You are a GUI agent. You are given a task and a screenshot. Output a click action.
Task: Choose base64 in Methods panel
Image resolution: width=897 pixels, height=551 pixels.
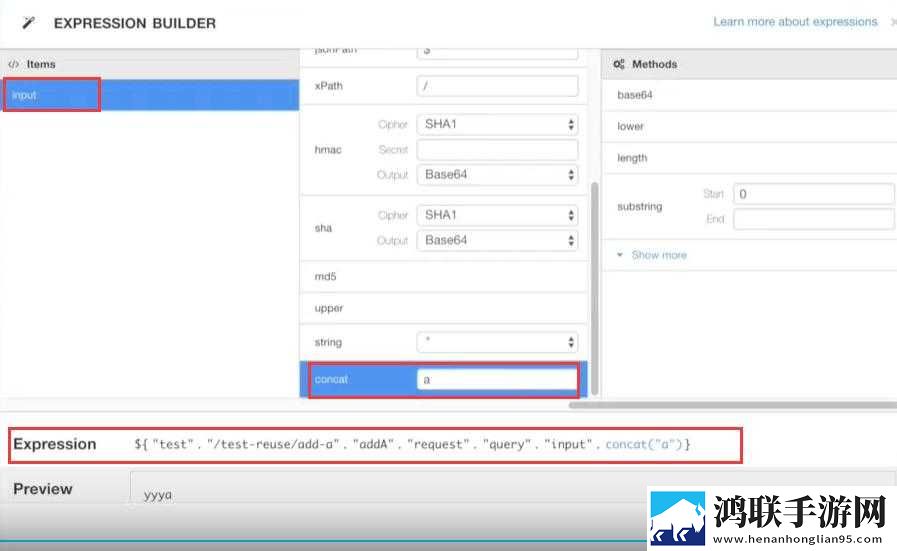749,95
